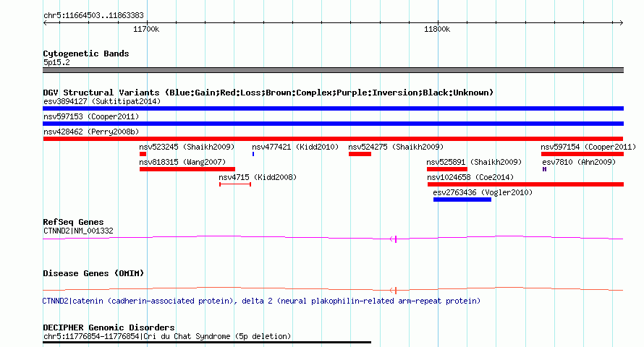The image size is (644, 347).
Task: Click the nsv525891 (Shaikh2009) label
Action: coord(474,162)
